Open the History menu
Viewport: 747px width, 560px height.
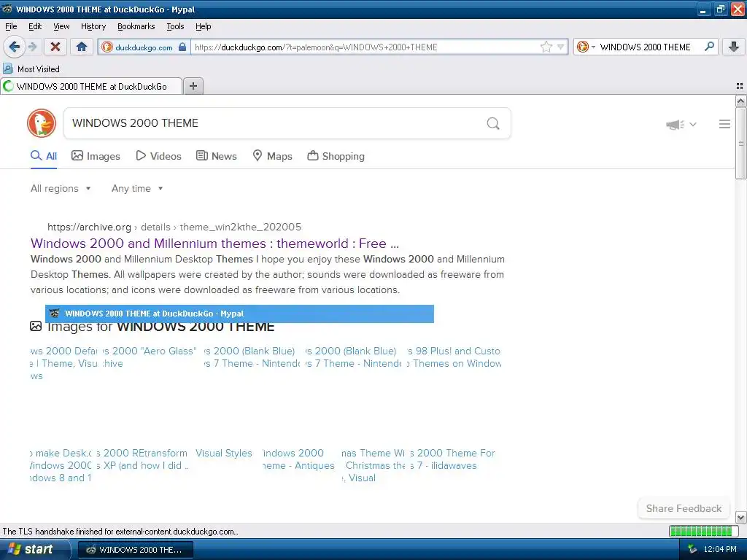(93, 26)
